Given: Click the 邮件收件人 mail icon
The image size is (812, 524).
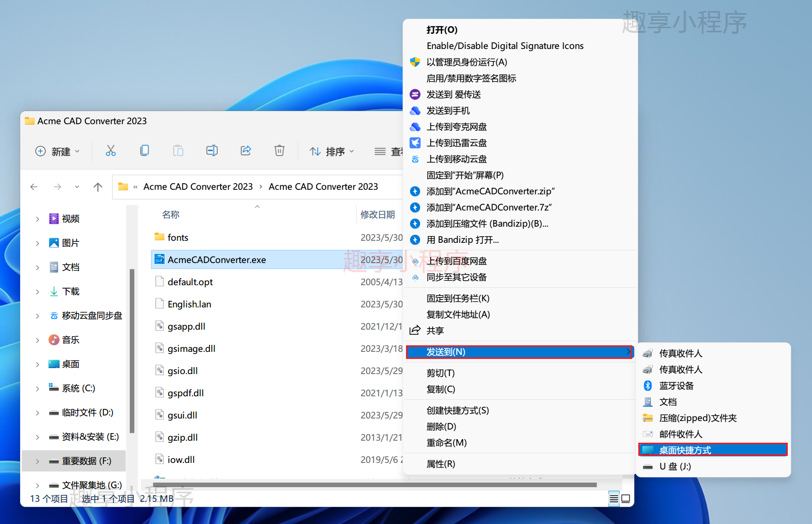Looking at the screenshot, I should [x=648, y=434].
